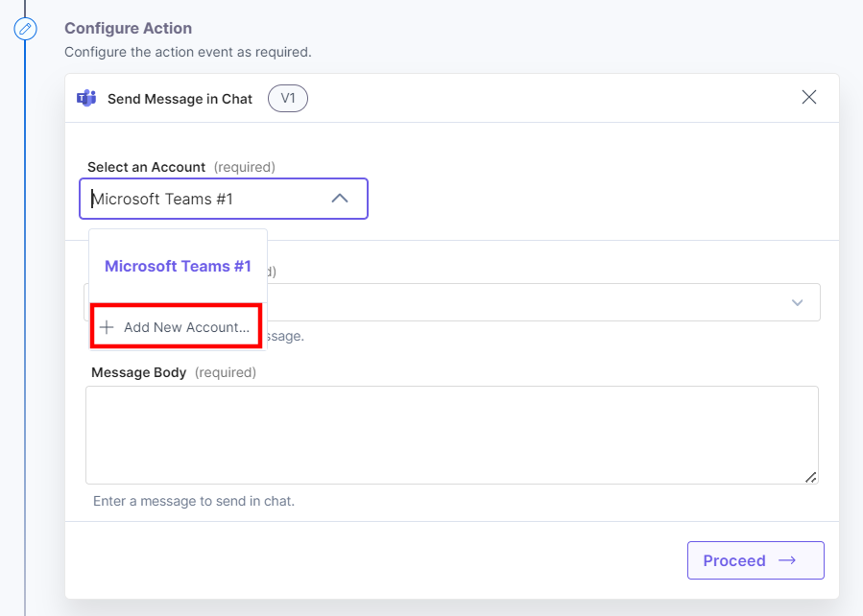Click the pencil edit step icon
This screenshot has width=863, height=616.
tap(25, 29)
